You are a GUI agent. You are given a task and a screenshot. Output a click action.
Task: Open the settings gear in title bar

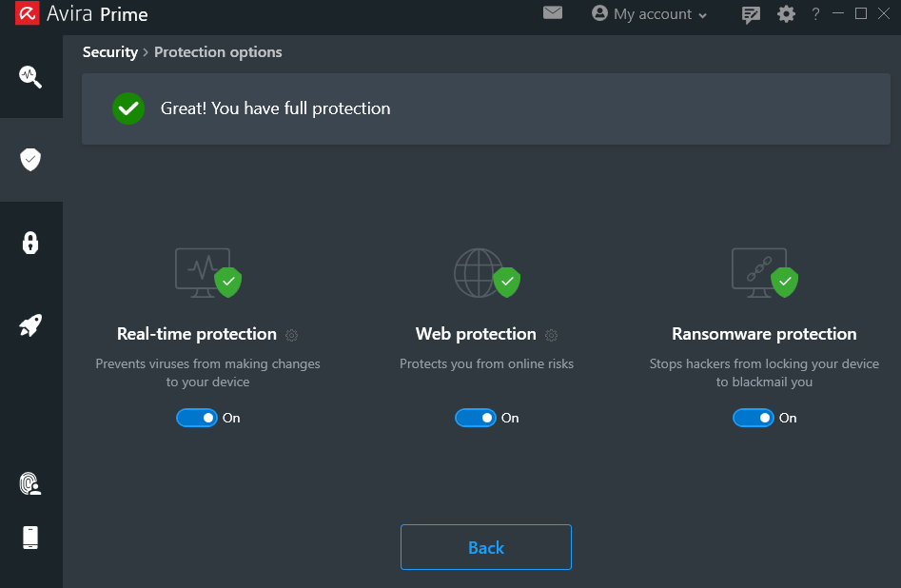coord(786,13)
